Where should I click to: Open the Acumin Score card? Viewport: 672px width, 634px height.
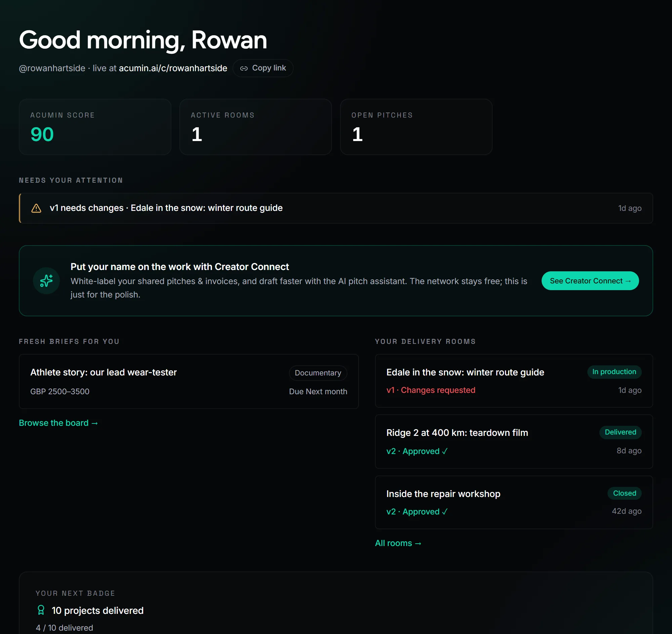coord(95,127)
